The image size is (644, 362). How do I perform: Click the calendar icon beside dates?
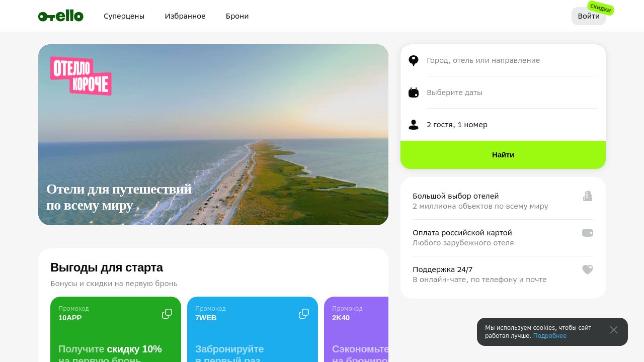pos(414,93)
